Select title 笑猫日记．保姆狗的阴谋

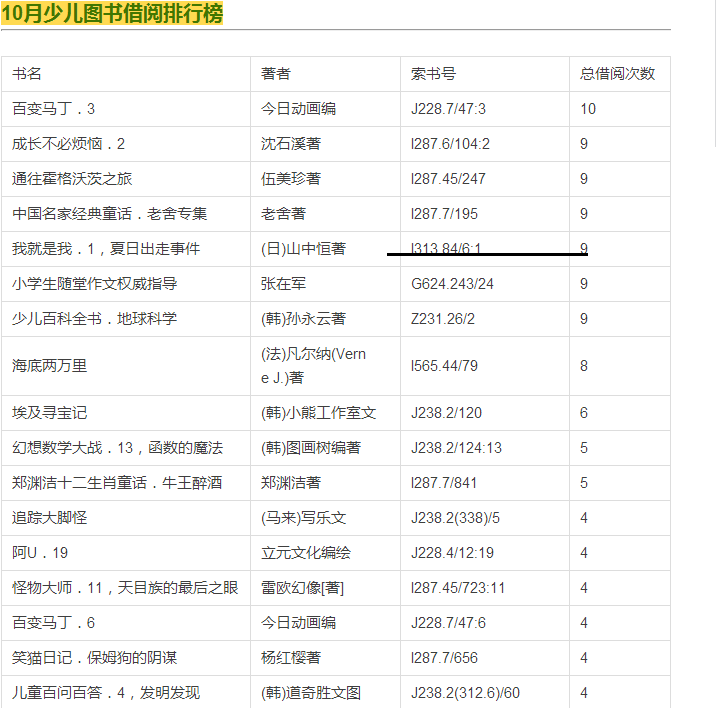[95, 658]
